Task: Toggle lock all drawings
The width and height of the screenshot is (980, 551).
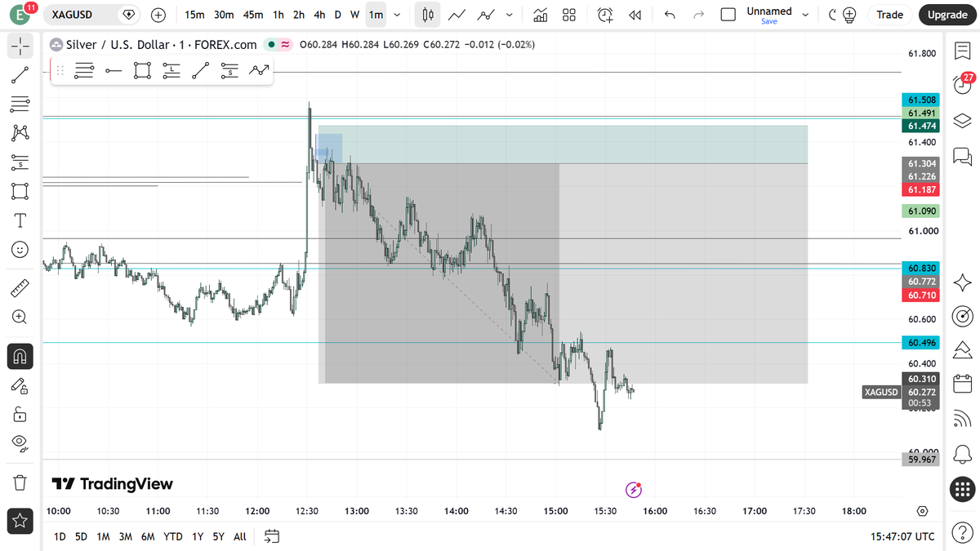Action: click(x=20, y=415)
